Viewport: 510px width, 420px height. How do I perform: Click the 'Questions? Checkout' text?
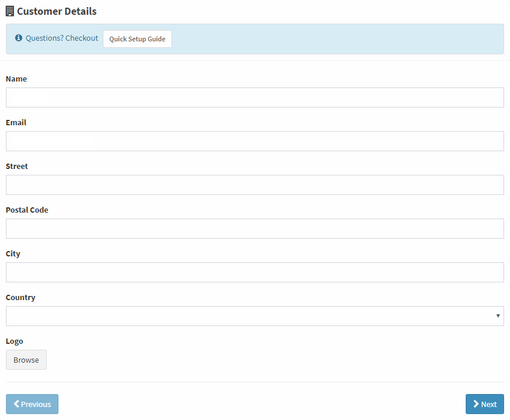coord(62,38)
